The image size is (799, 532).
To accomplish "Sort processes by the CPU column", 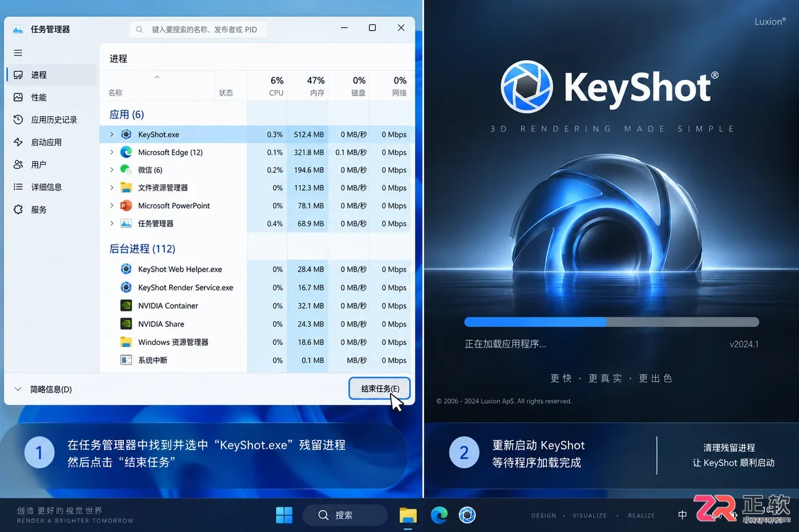I will tap(267, 86).
